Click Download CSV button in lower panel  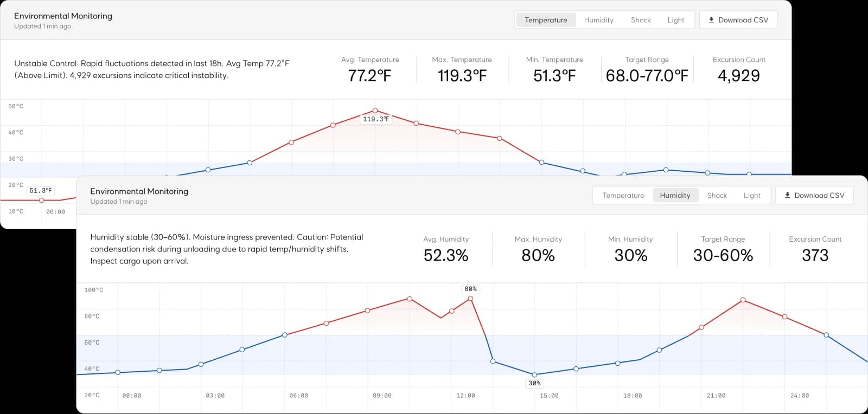(814, 196)
